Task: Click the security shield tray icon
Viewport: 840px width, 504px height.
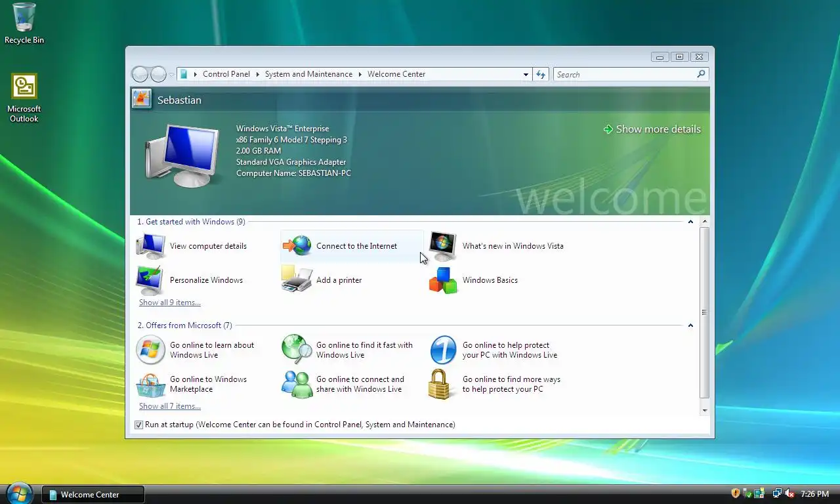Action: click(736, 493)
